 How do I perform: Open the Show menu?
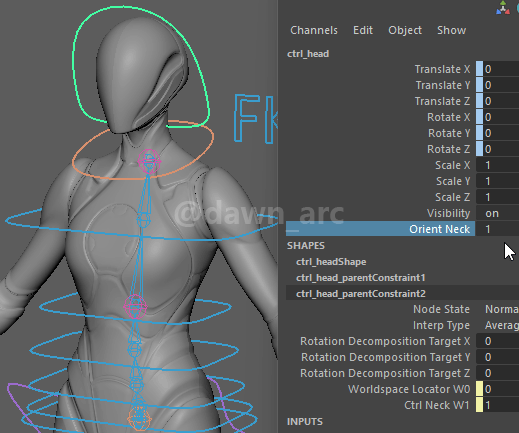[x=451, y=30]
